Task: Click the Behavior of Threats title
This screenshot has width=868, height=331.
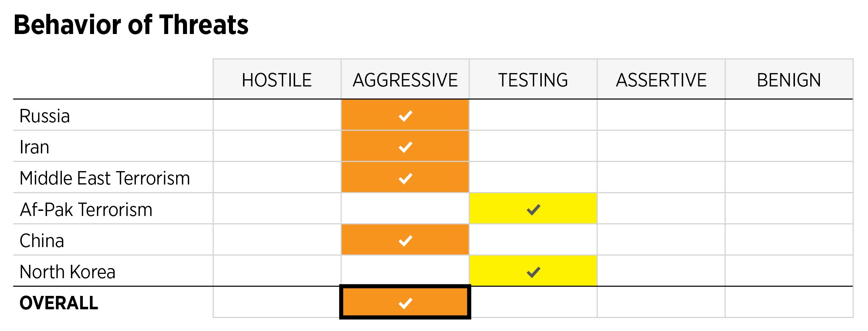Action: 131,25
